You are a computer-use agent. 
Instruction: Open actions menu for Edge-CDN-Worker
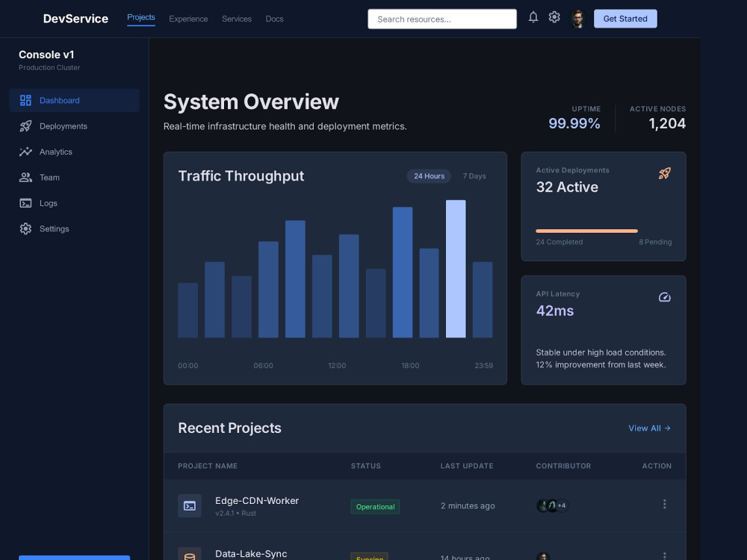tap(665, 504)
